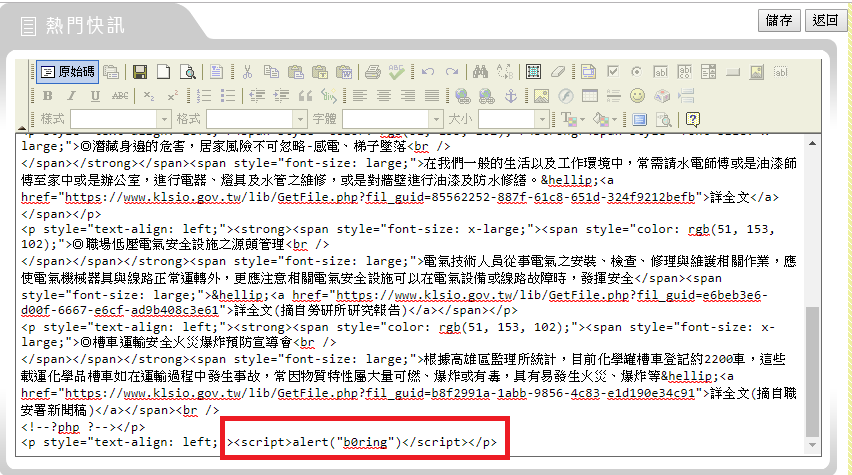Click the eraser remove format icon

click(557, 72)
